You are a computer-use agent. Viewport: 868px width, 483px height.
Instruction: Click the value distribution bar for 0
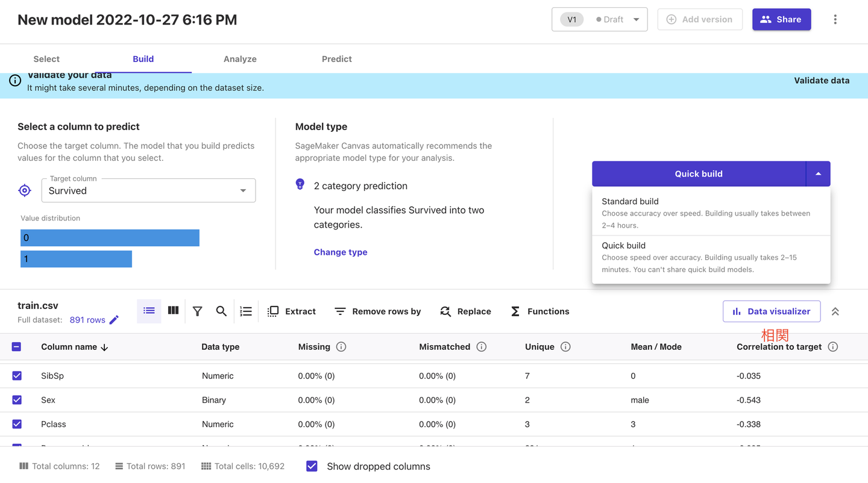[110, 238]
